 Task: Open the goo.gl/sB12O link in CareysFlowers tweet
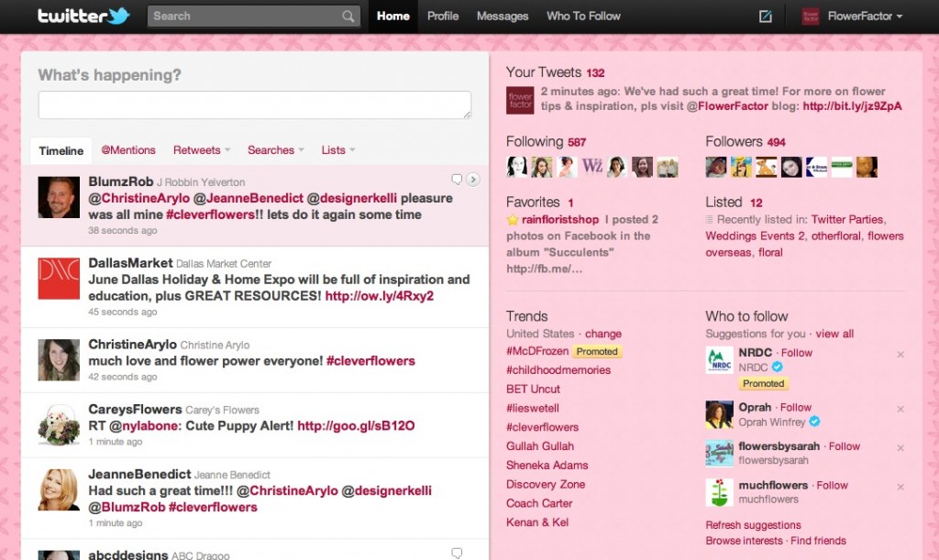pyautogui.click(x=356, y=426)
